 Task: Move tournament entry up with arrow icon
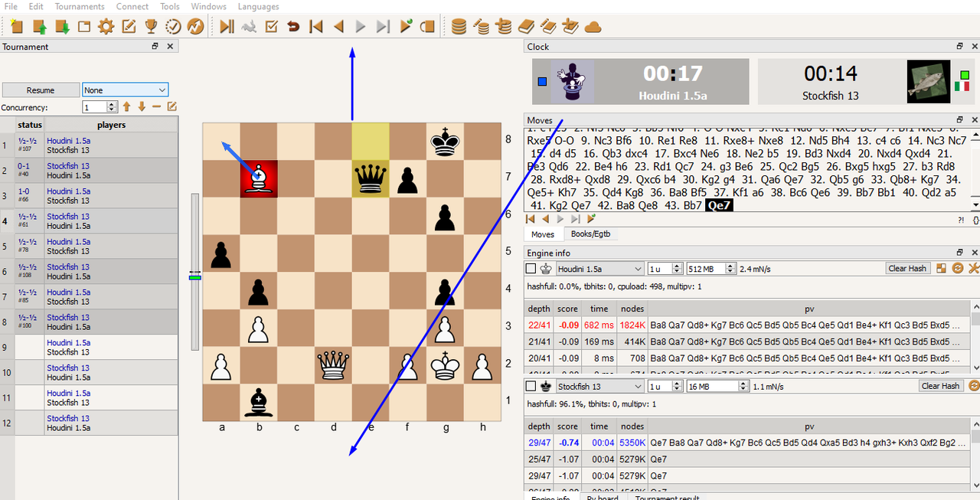(x=127, y=107)
